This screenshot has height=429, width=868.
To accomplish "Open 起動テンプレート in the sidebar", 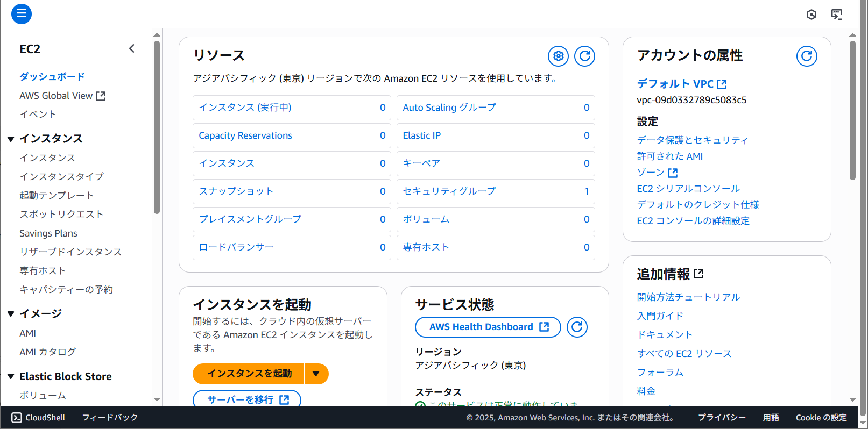I will tap(57, 195).
